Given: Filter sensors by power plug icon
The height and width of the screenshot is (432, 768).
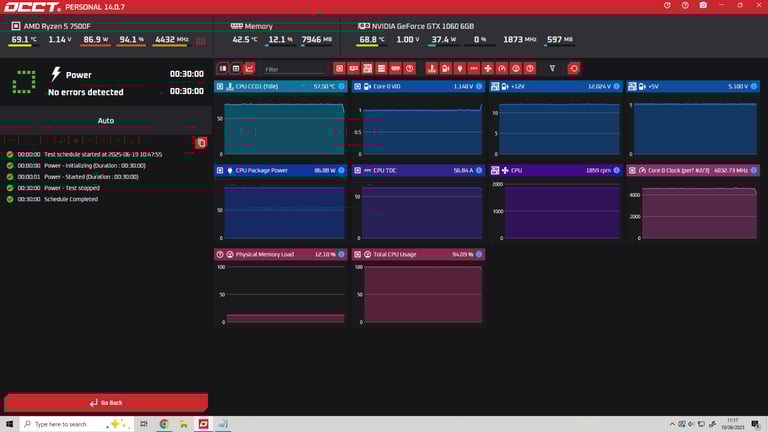Looking at the screenshot, I should (460, 69).
